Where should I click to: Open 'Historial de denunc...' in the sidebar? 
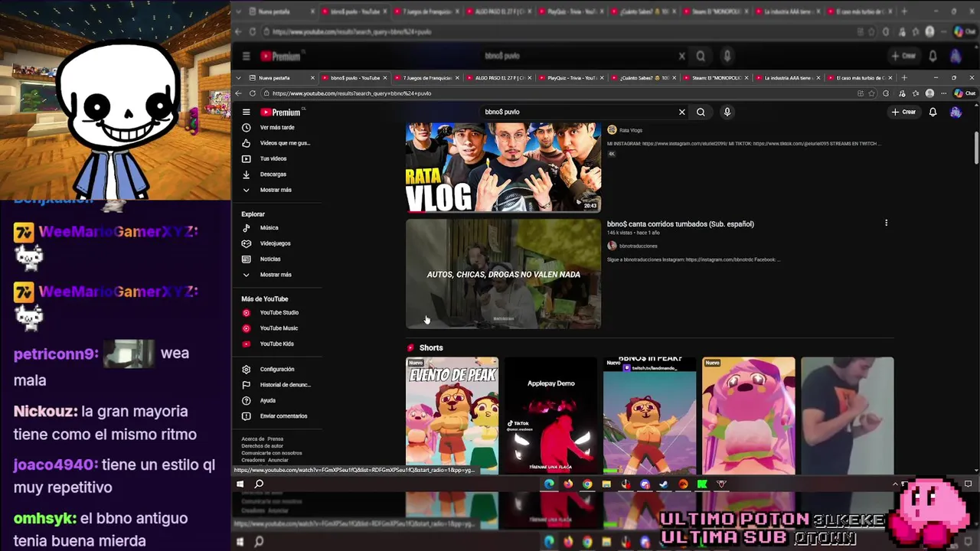[277, 385]
